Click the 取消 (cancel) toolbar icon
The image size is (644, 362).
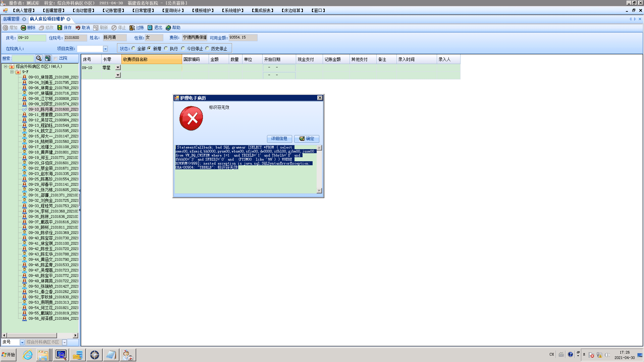78,28
